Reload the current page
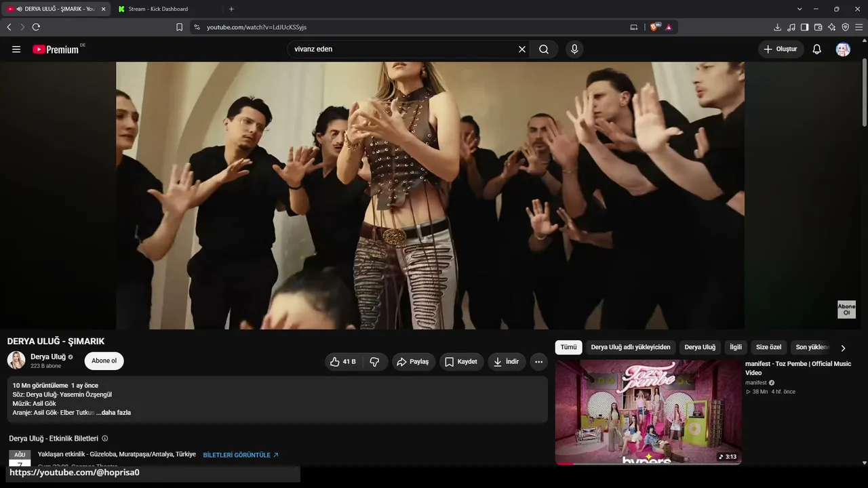The image size is (868, 488). coord(36,27)
